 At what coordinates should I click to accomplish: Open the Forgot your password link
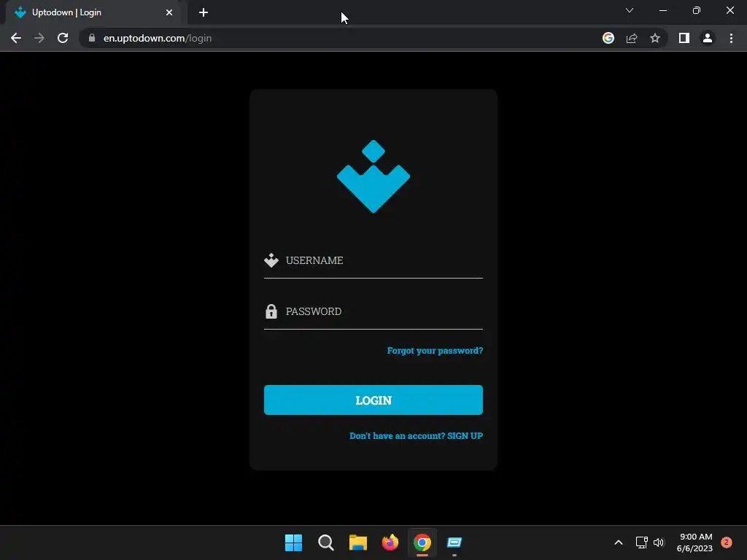(x=435, y=351)
